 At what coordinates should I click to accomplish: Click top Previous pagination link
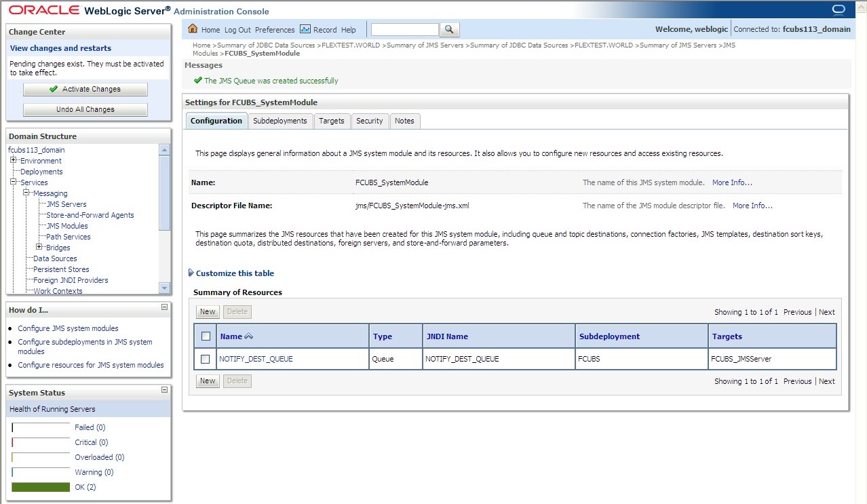(x=797, y=312)
